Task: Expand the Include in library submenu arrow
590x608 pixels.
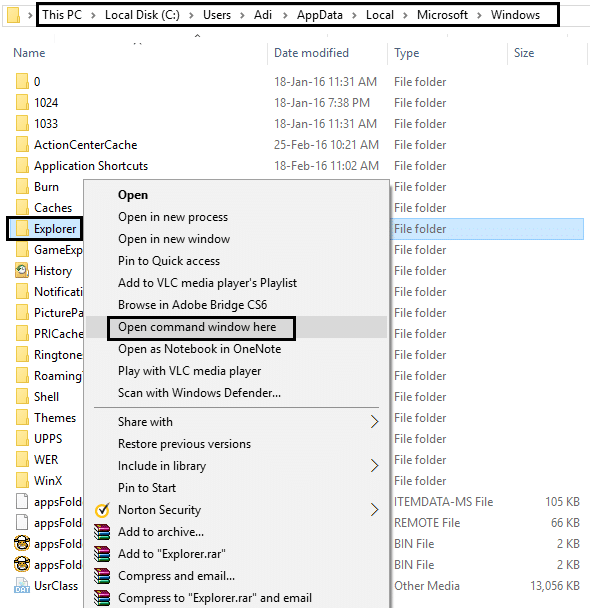Action: [374, 466]
